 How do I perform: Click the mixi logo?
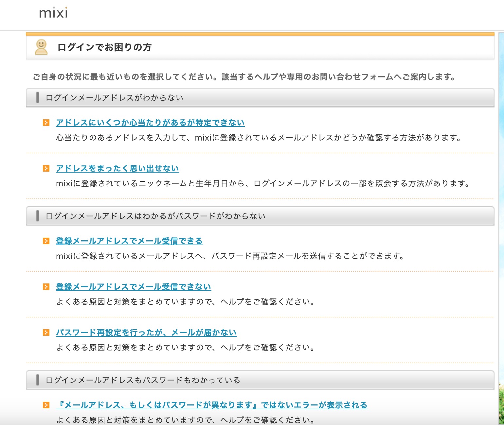pos(53,13)
